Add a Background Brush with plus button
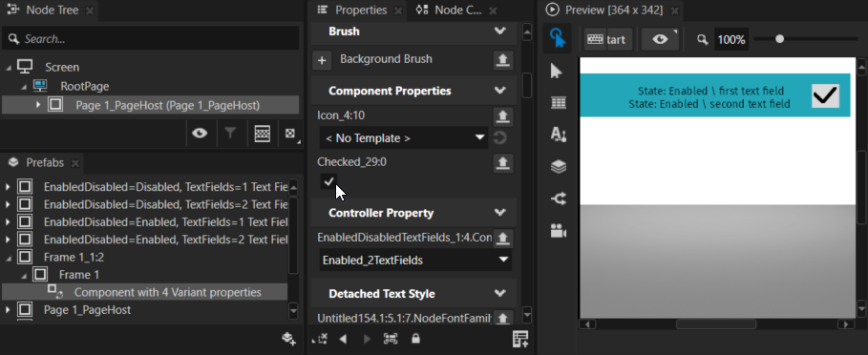The height and width of the screenshot is (355, 868). (x=322, y=60)
